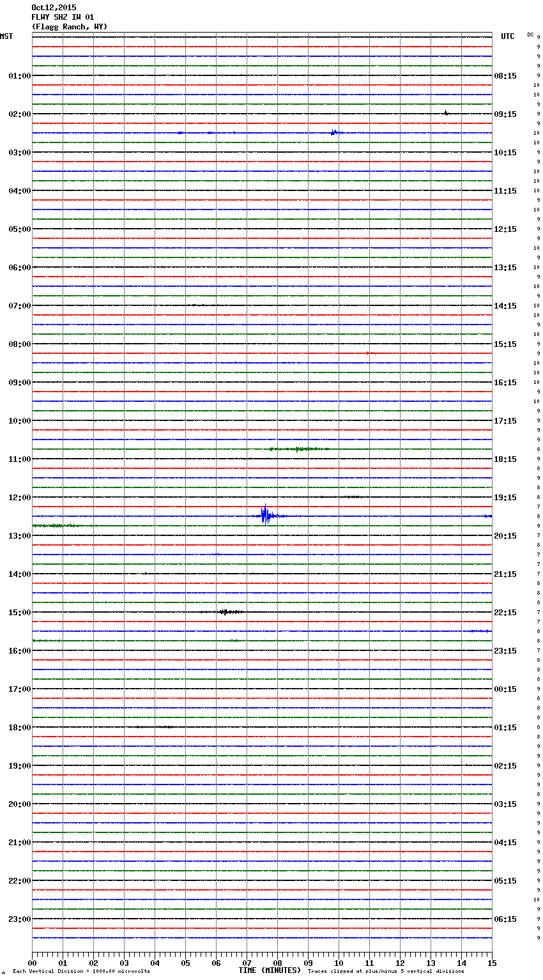Click the 23:00 MST time label
This screenshot has height=980, width=543.
pos(19,919)
